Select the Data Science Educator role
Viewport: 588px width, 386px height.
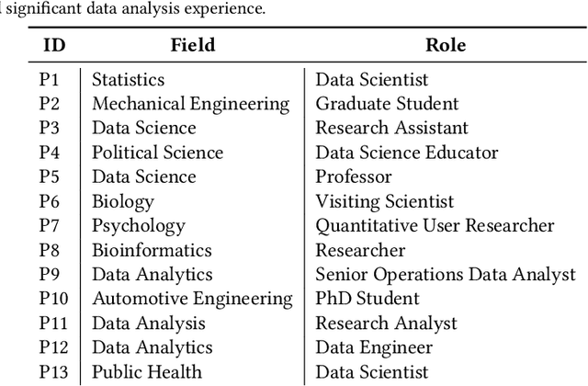[x=407, y=153]
